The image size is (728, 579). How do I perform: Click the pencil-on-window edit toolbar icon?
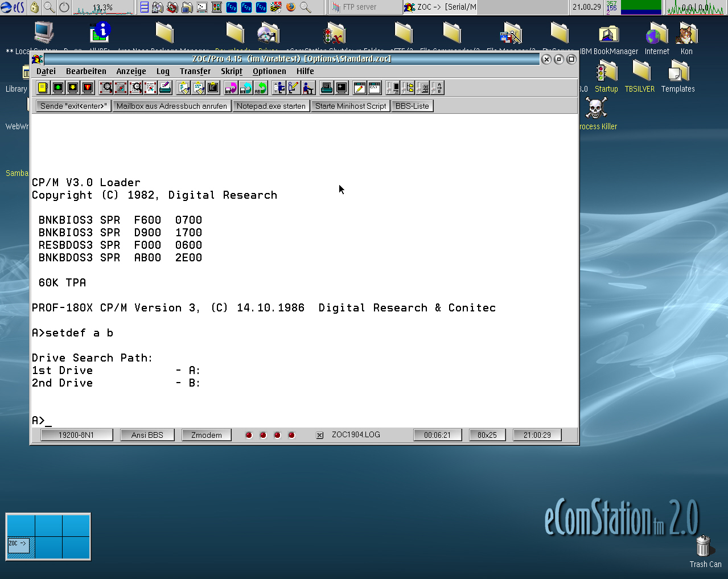click(359, 88)
